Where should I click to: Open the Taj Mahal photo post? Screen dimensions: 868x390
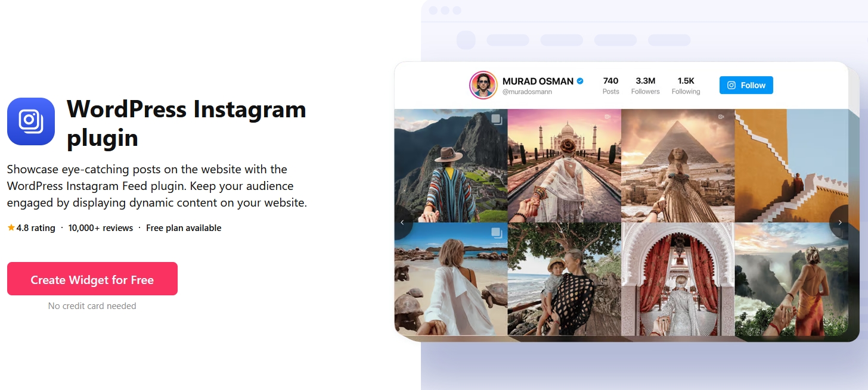[564, 166]
